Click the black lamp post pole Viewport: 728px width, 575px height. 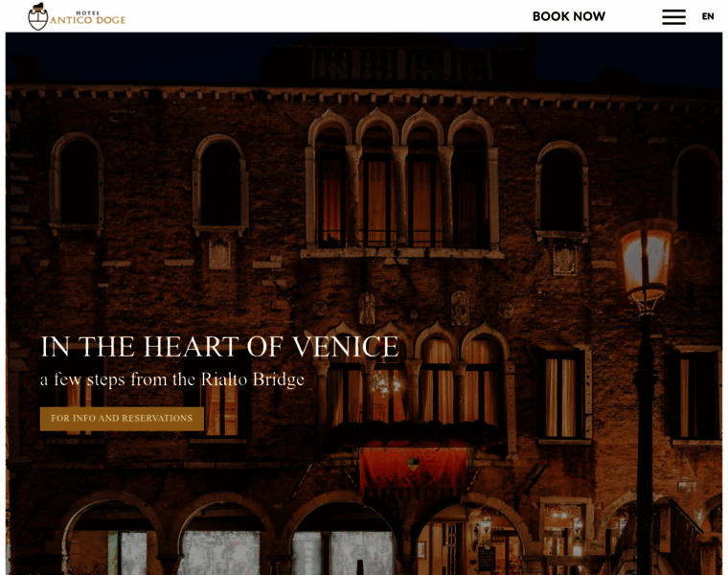tap(646, 444)
